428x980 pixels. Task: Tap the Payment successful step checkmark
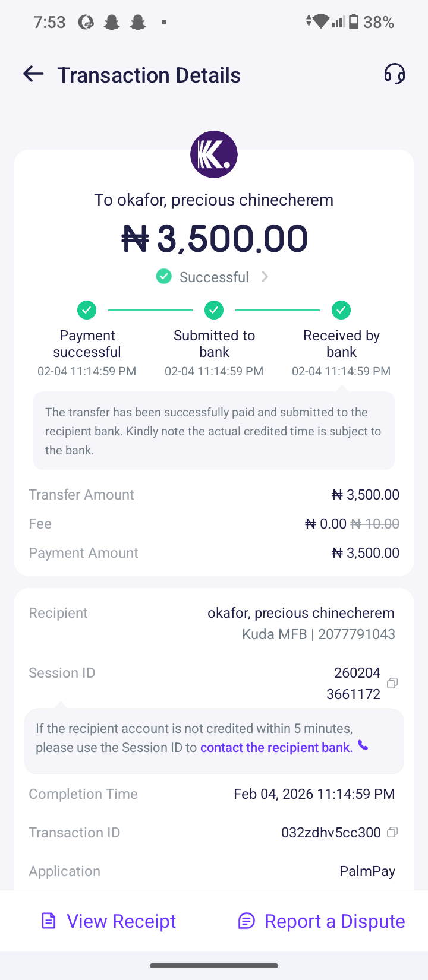(x=87, y=309)
